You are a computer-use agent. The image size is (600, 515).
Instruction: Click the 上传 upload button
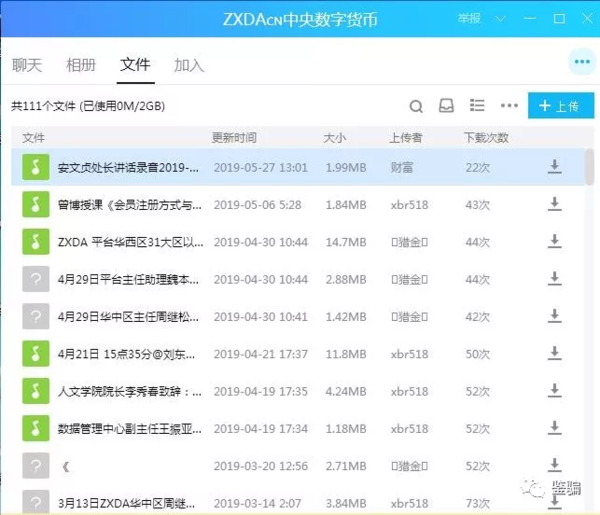(558, 106)
